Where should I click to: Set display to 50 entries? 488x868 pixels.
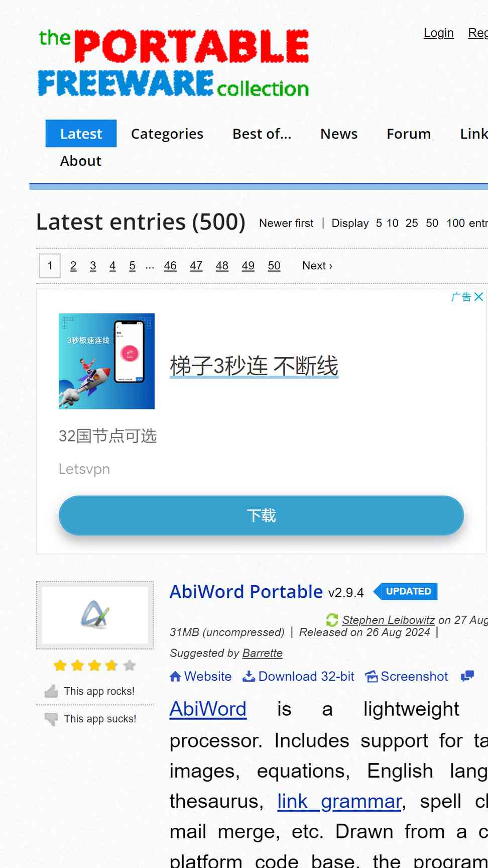(x=432, y=223)
